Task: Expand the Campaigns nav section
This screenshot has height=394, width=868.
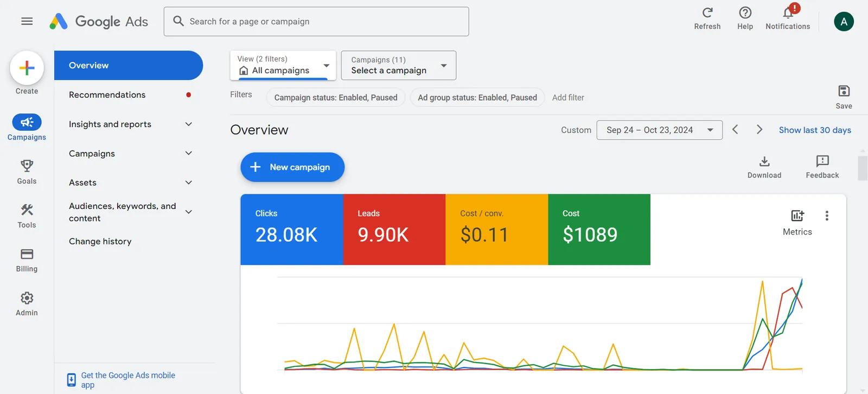Action: pos(189,154)
